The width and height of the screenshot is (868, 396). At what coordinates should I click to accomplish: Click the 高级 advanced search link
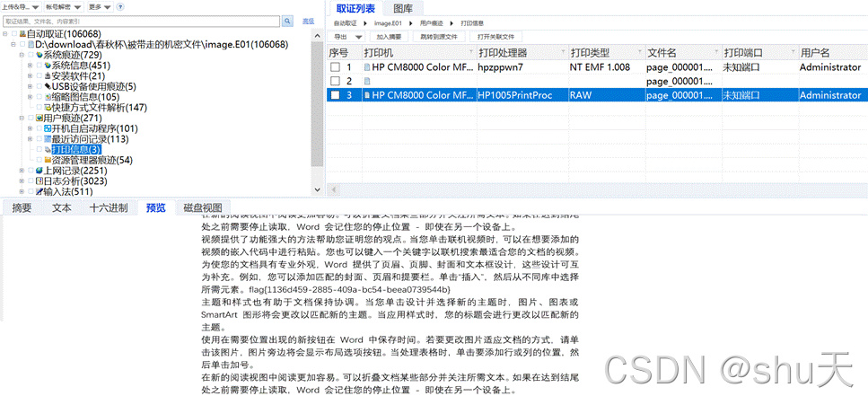[x=308, y=21]
